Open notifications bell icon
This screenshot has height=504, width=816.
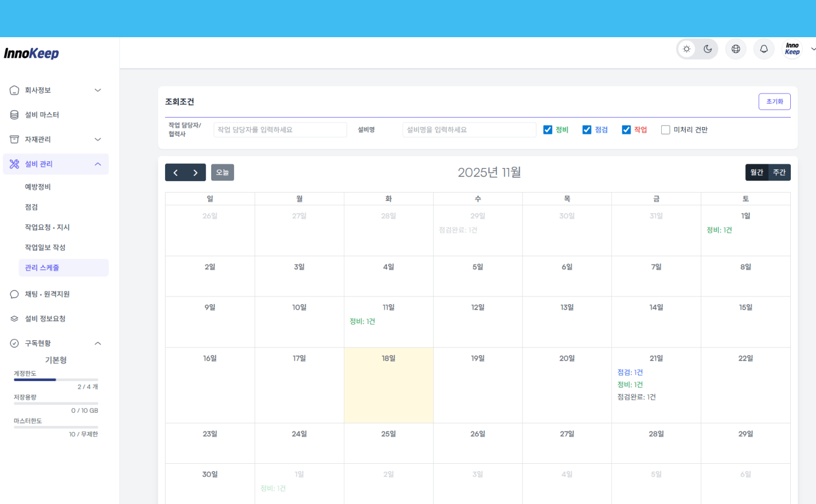point(764,49)
